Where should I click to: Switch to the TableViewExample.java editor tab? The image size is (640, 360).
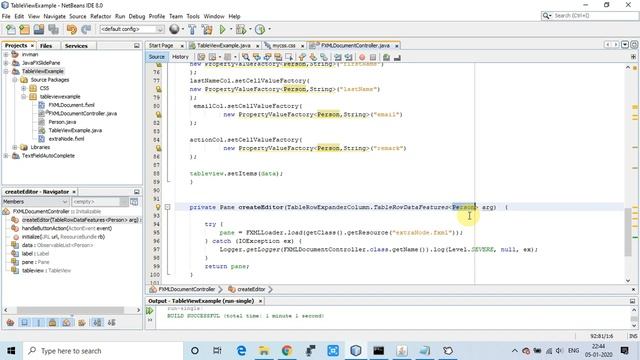click(224, 46)
